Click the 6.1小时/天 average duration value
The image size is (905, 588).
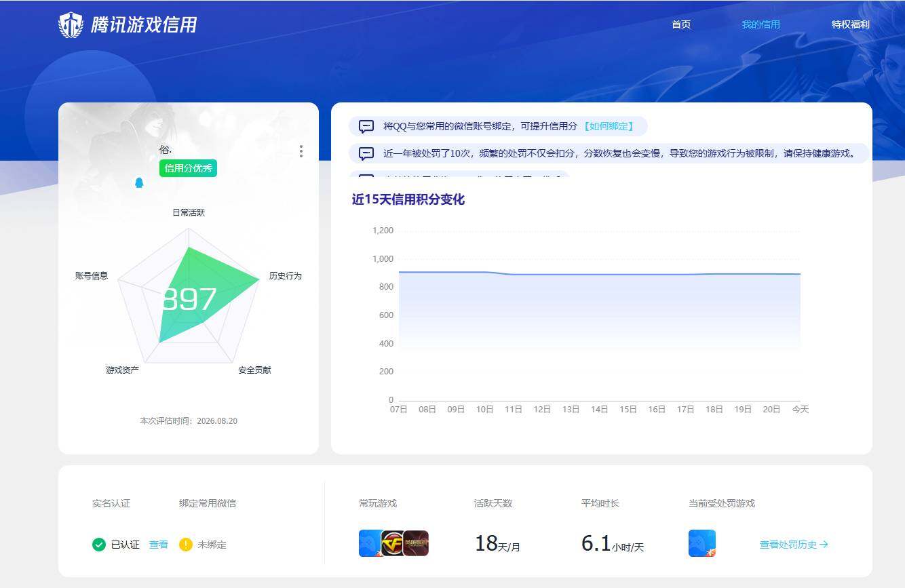coord(613,543)
